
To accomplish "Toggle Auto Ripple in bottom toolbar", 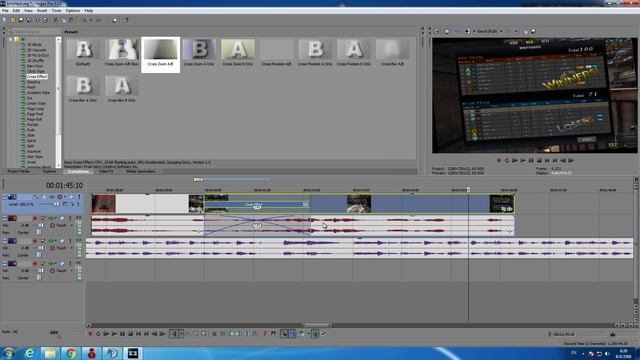I will (x=301, y=334).
